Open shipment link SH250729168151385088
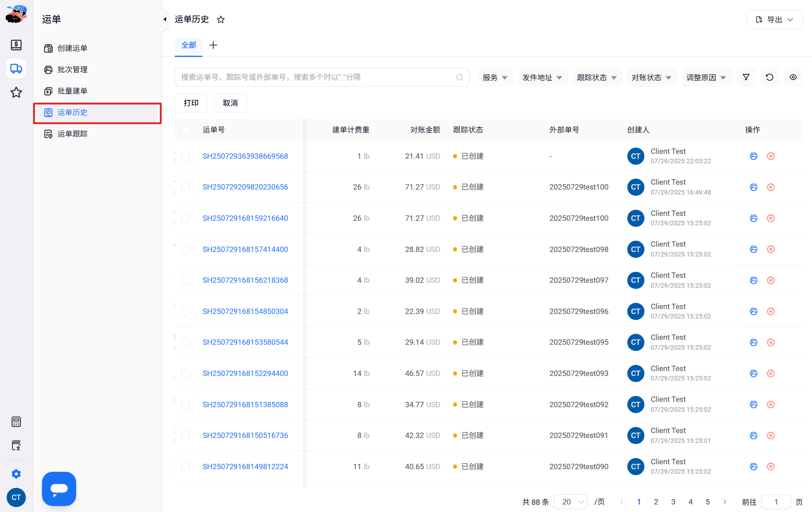 (245, 405)
